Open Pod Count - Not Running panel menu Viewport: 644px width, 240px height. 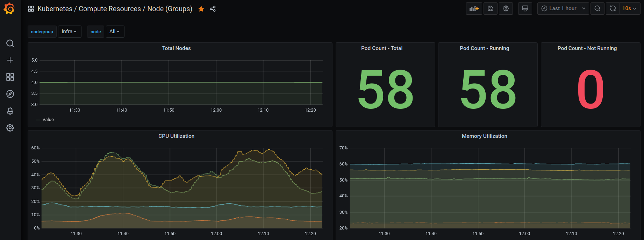coord(587,48)
